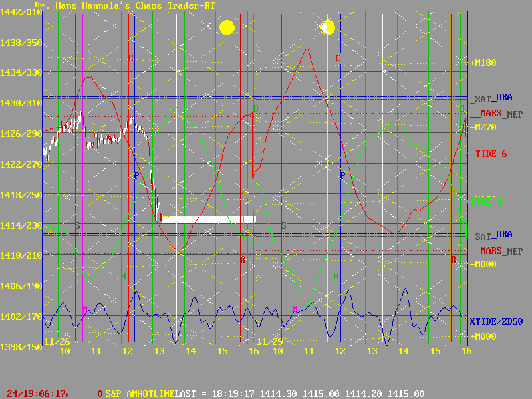Click the 1418/250 price axis label
This screenshot has width=532, height=399.
click(x=21, y=195)
